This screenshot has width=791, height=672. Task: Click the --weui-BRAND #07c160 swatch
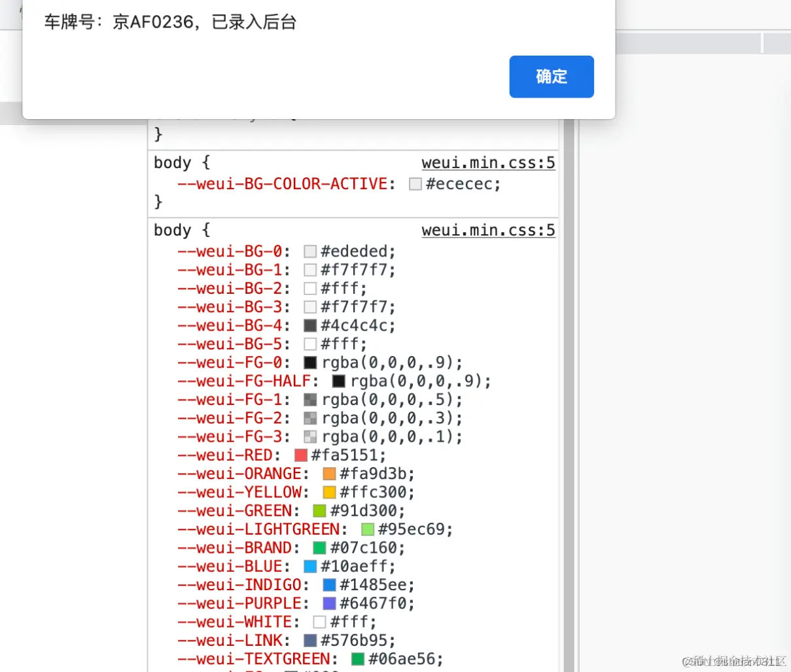click(x=319, y=548)
